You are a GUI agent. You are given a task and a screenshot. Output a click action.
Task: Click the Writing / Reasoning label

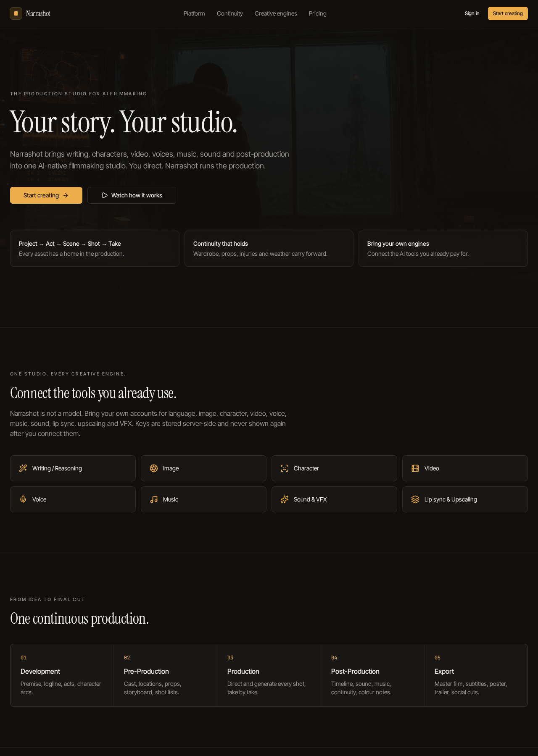point(57,468)
